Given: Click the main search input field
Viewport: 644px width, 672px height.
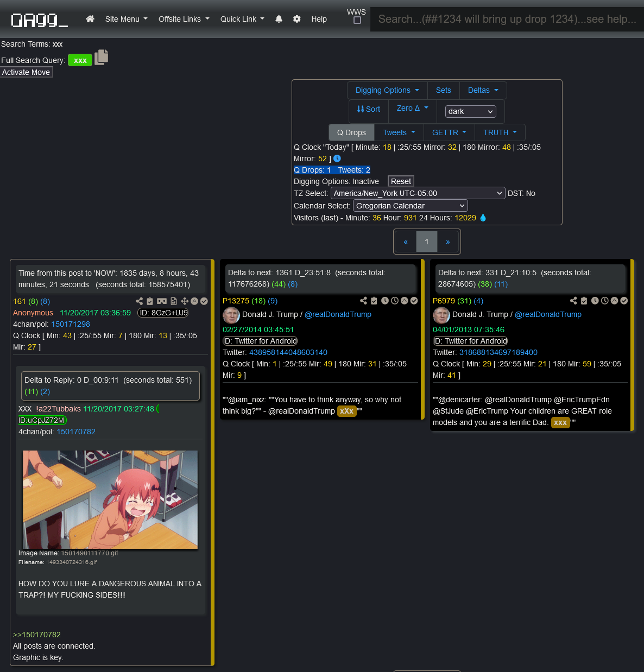Looking at the screenshot, I should (x=507, y=19).
